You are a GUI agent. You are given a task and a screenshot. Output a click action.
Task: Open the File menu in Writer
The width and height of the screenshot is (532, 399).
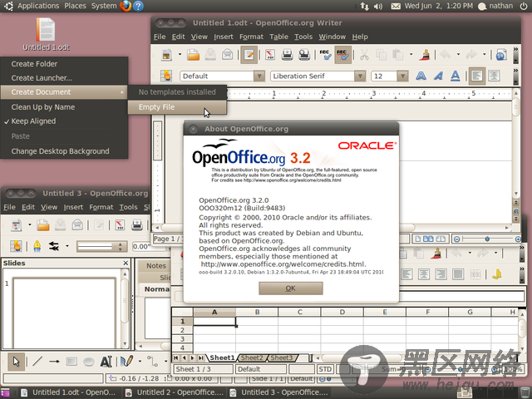pyautogui.click(x=160, y=37)
